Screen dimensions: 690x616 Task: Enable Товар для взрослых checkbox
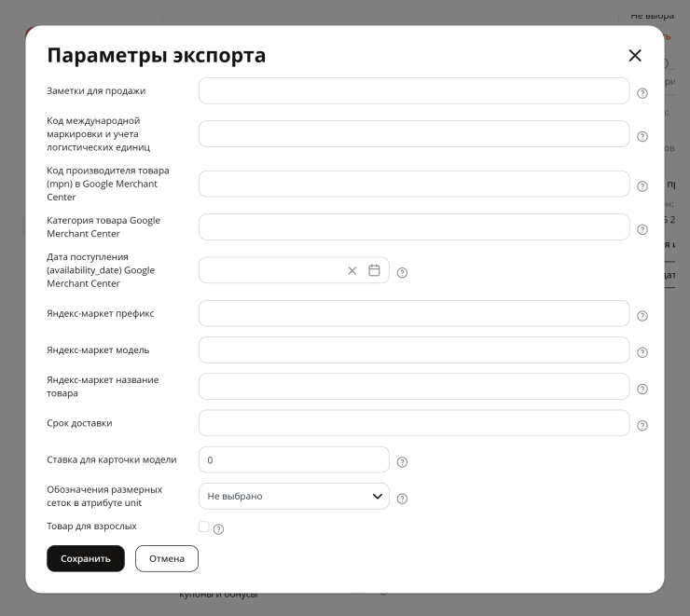(204, 527)
